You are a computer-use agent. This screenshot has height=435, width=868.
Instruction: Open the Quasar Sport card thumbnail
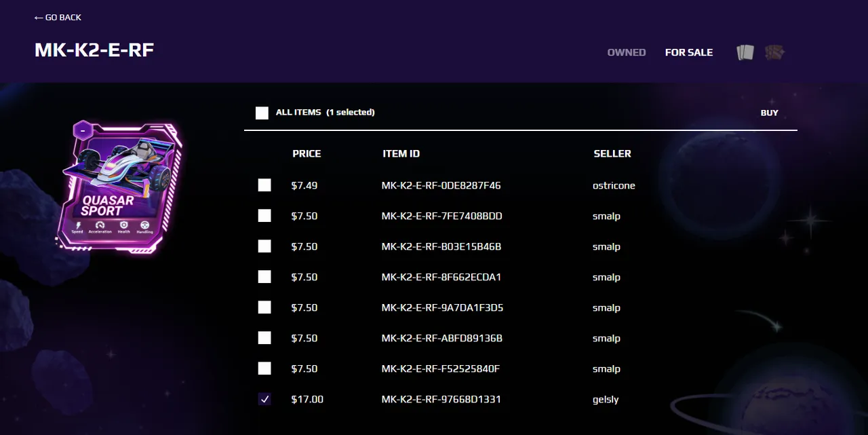(121, 187)
